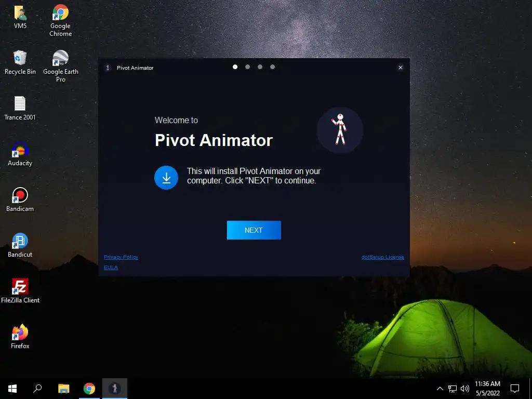532x399 pixels.
Task: Select the Bandicam desktop shortcut
Action: point(20,200)
